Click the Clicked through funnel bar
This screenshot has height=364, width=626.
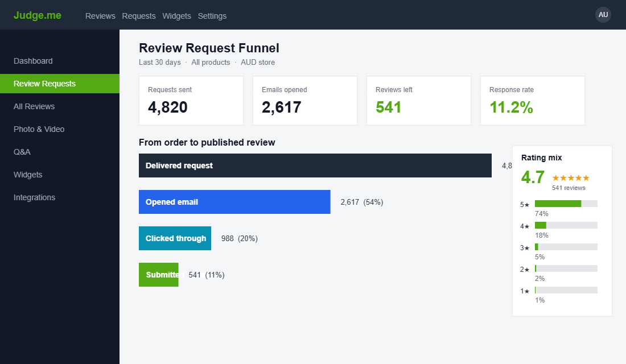tap(175, 238)
